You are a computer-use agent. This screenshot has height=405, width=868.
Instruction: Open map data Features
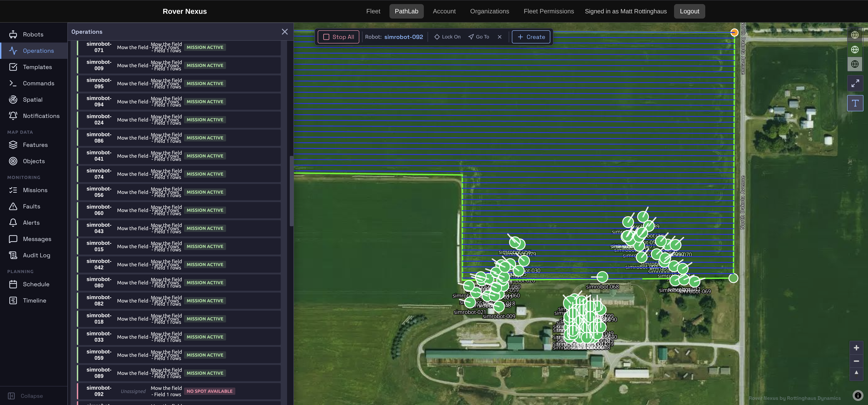coord(34,145)
